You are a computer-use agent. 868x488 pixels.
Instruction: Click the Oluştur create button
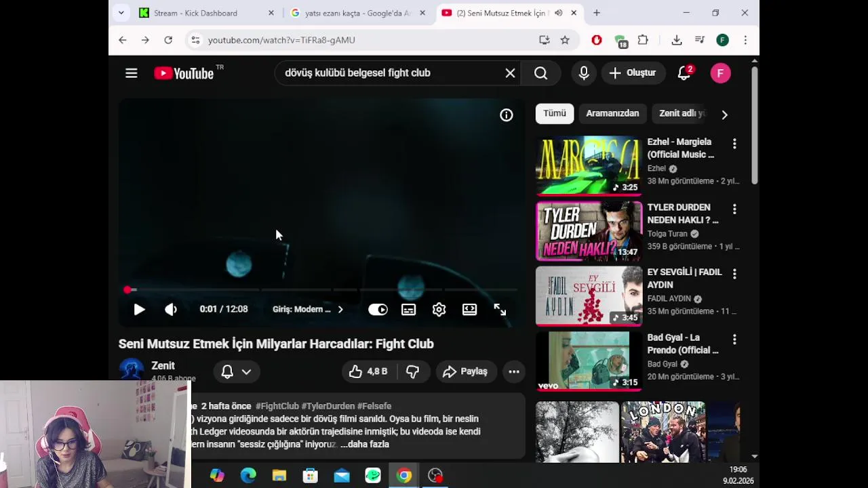(x=633, y=73)
